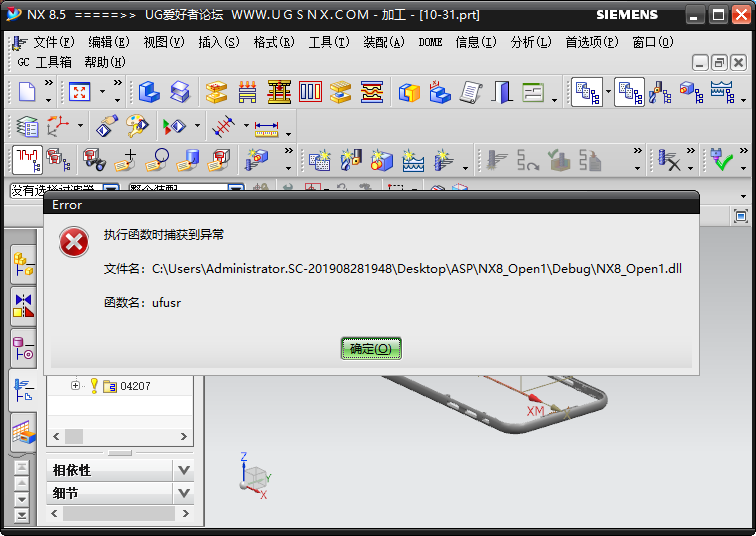This screenshot has height=536, width=756.
Task: Open the dropdown beside the measure ruler icon
Action: pos(288,134)
